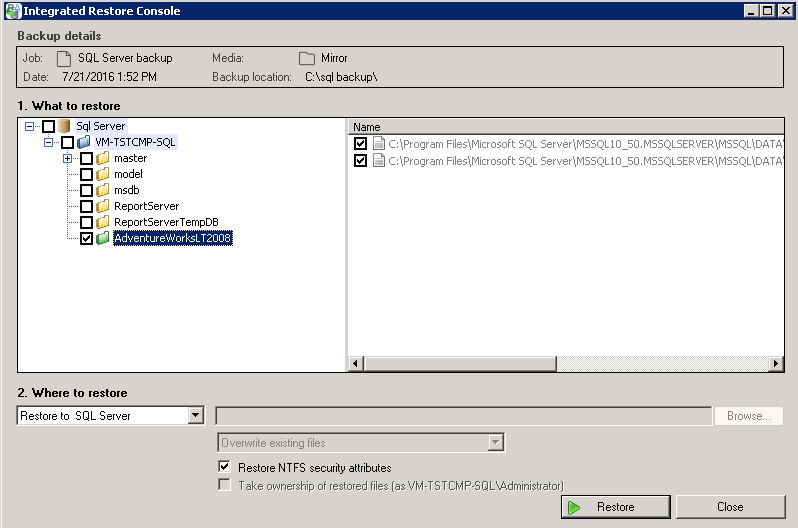Image resolution: width=798 pixels, height=528 pixels.
Task: Check the Sql Server root checkbox
Action: [48, 126]
